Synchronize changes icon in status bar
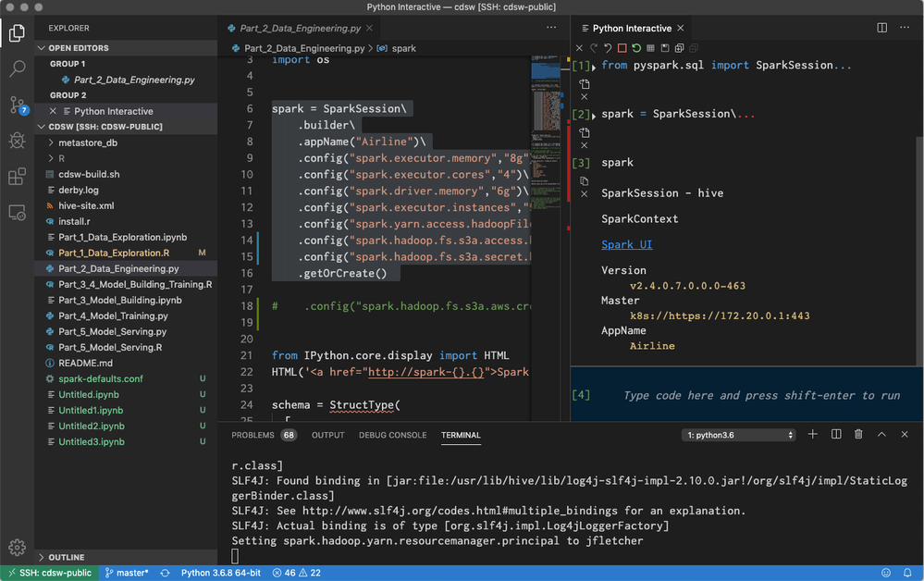The height and width of the screenshot is (581, 924). pos(165,573)
